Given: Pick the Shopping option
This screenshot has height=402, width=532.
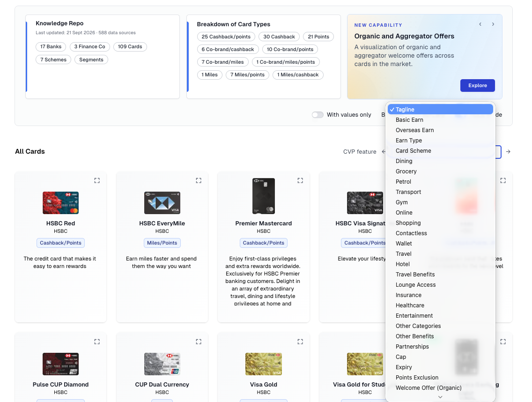Looking at the screenshot, I should tap(440, 223).
